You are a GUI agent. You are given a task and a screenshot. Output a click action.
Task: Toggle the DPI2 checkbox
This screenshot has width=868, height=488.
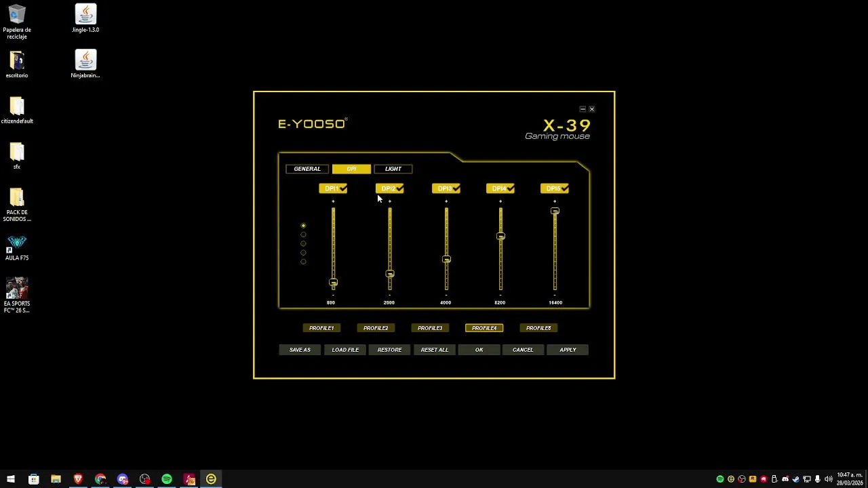click(389, 188)
